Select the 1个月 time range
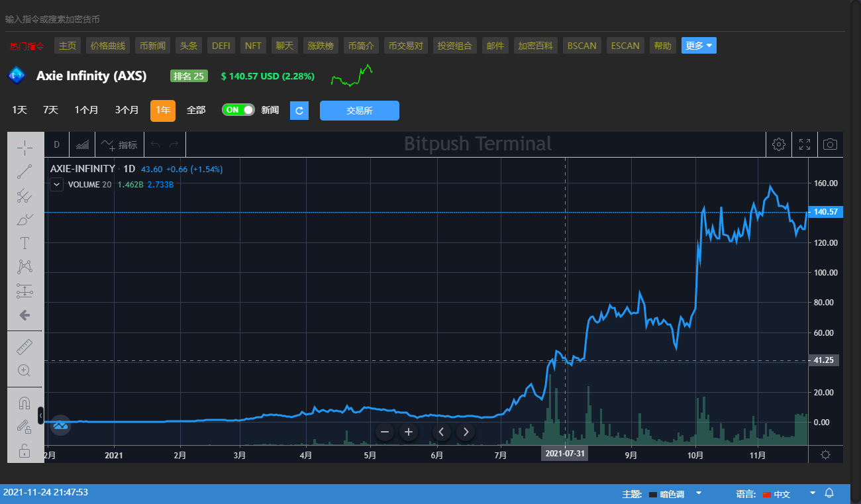Image resolution: width=861 pixels, height=504 pixels. (x=86, y=110)
